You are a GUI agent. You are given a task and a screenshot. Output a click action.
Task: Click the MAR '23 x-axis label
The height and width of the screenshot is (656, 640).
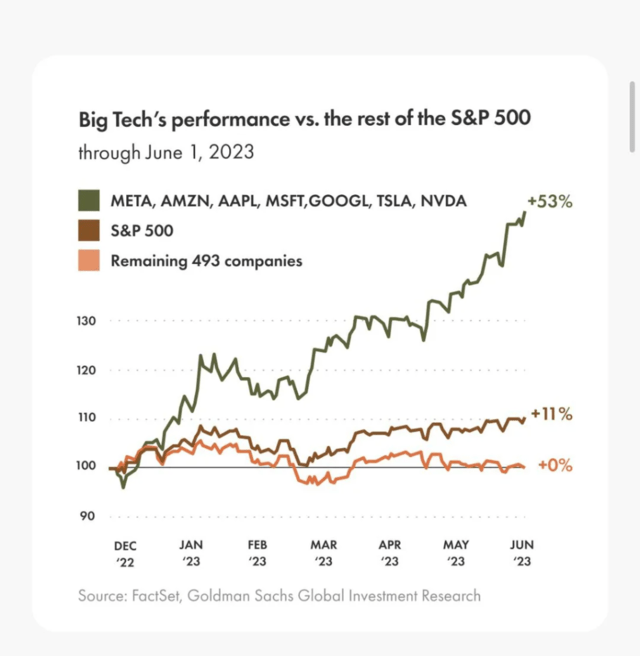click(323, 553)
